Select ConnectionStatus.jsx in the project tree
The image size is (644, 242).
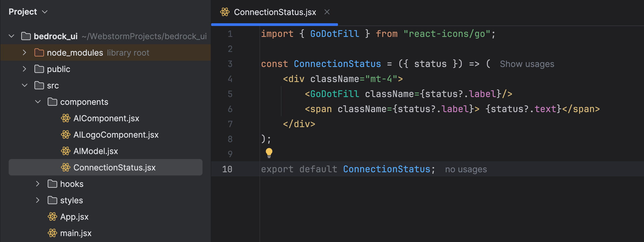114,167
